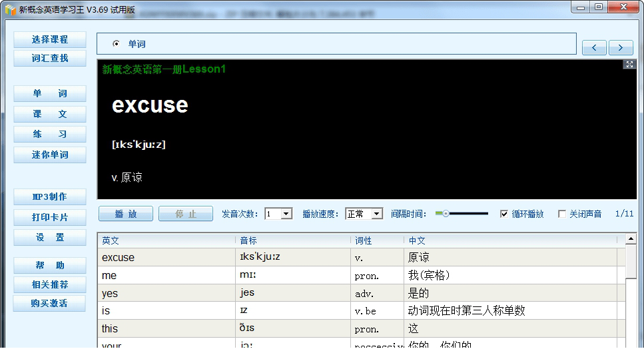
Task: Click the displayed word 'excuse' on black panel
Action: [x=150, y=105]
